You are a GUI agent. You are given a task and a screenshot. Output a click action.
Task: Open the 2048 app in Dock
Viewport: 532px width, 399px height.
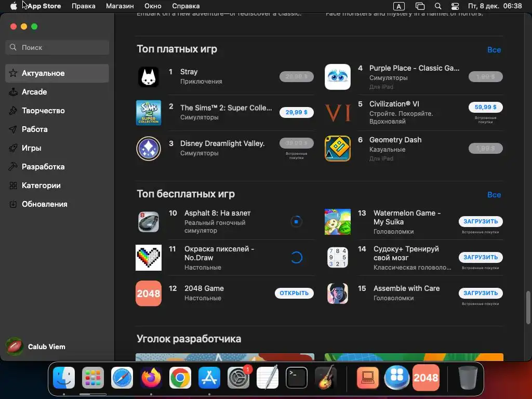[x=426, y=378]
